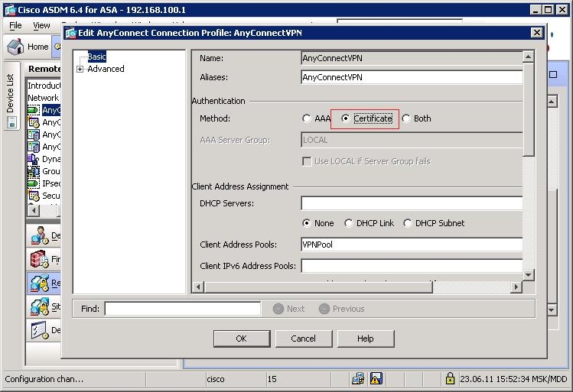Click the Device List panel icon

coord(11,122)
